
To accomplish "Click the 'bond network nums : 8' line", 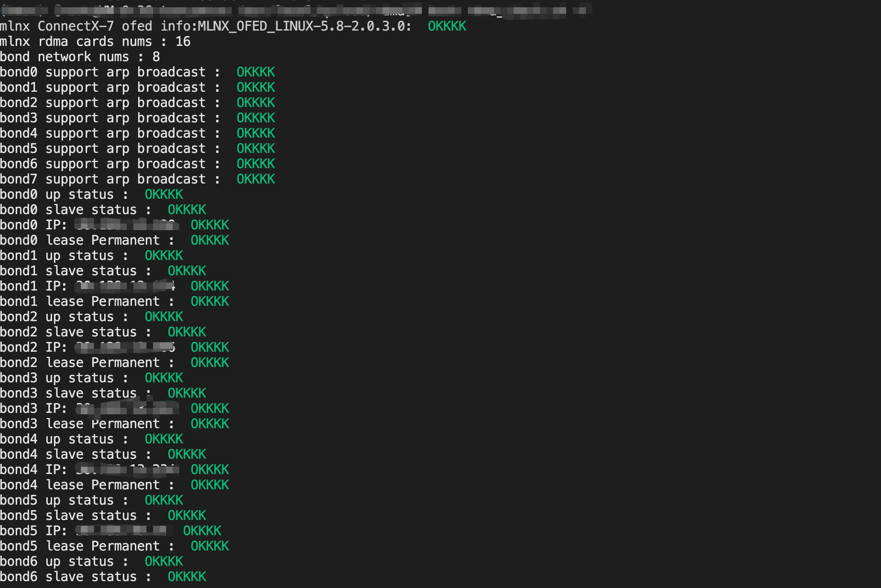I will [80, 57].
